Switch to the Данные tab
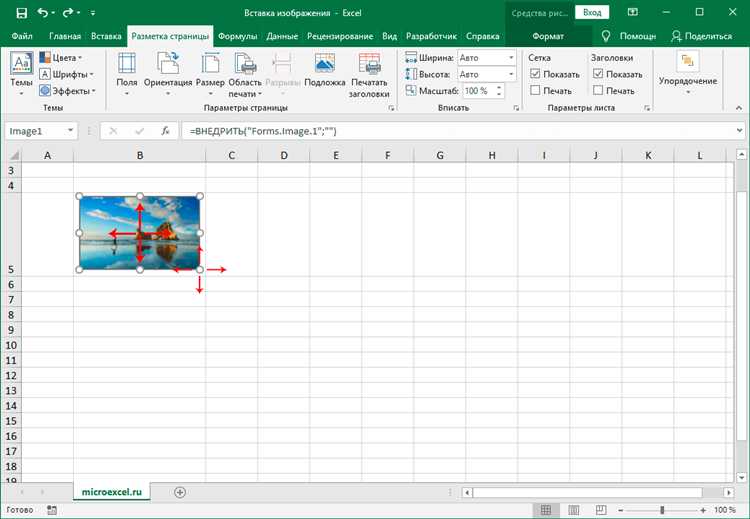 tap(282, 36)
